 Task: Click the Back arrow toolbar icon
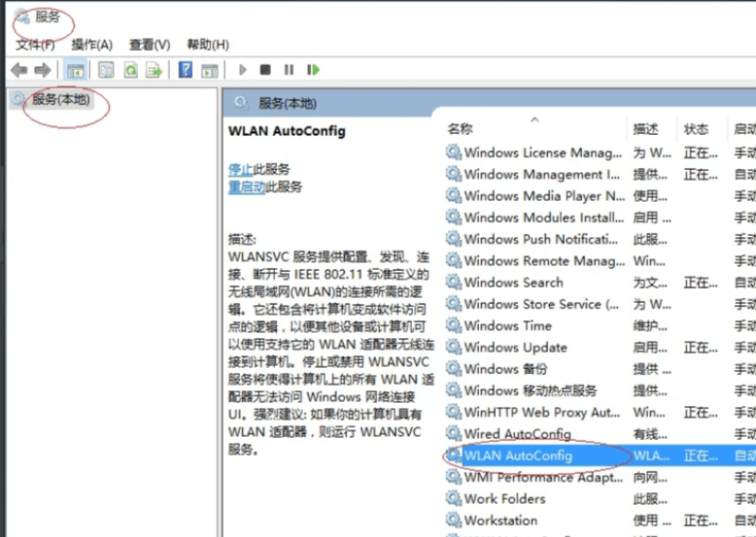18,70
